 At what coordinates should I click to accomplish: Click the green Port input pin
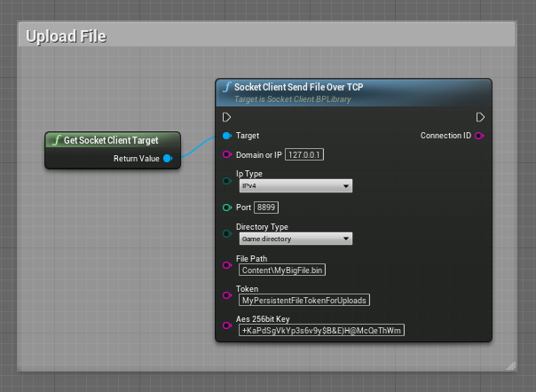click(x=227, y=208)
